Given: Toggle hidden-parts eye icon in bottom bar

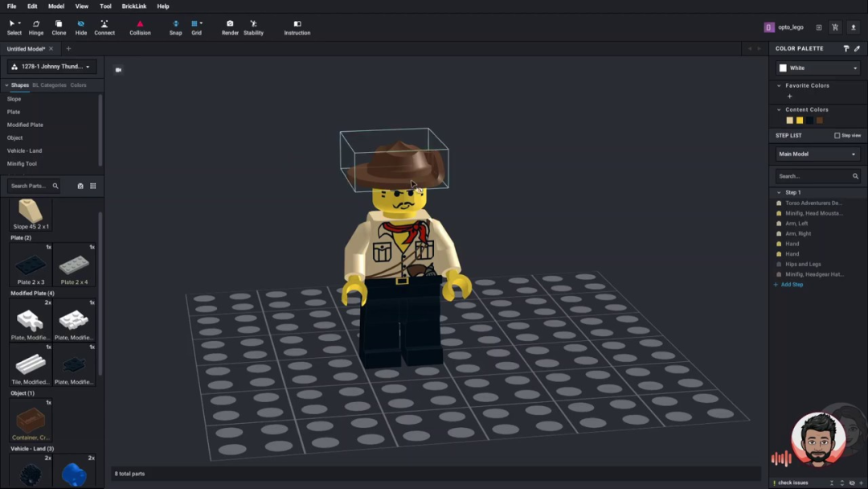Looking at the screenshot, I should 852,483.
